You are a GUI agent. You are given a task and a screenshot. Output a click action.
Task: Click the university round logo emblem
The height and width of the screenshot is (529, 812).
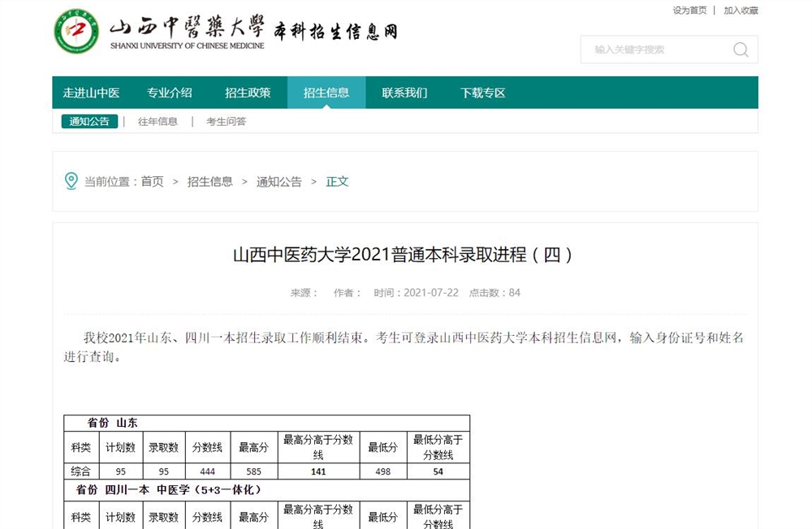76,31
